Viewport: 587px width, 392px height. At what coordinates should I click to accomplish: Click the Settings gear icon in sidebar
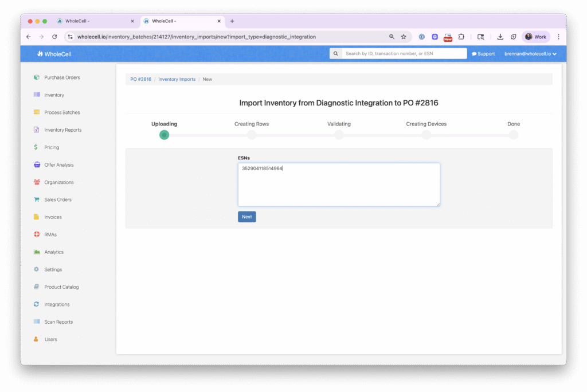(x=36, y=269)
